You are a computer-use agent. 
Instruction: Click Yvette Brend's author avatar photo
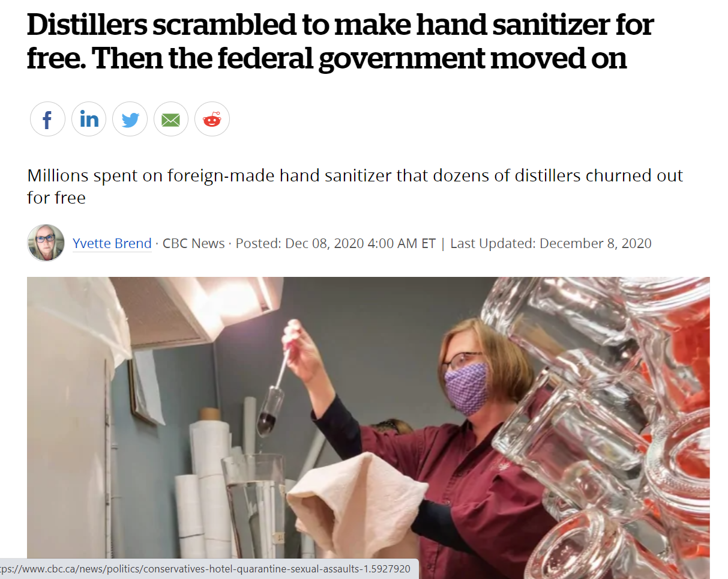(46, 243)
